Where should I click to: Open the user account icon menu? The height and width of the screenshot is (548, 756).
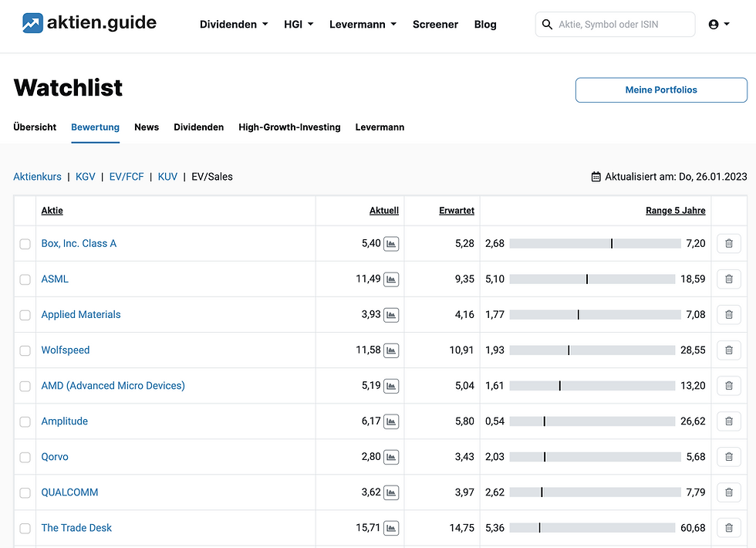(718, 24)
